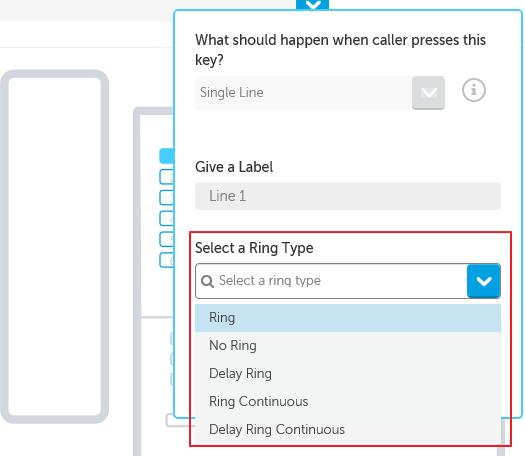Screen dimensions: 525x456
Task: Tick the lowest partially hidden checkbox
Action: (172, 379)
